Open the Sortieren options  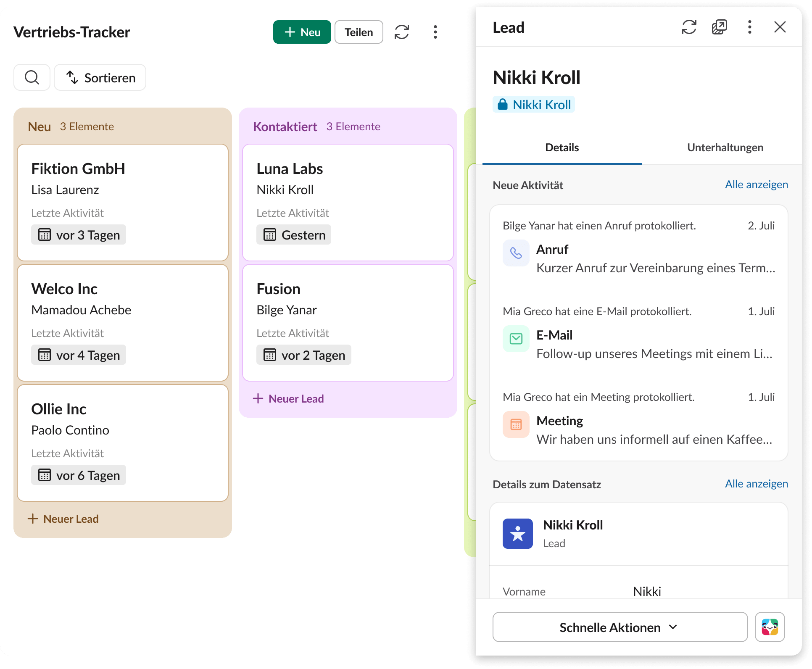[100, 77]
